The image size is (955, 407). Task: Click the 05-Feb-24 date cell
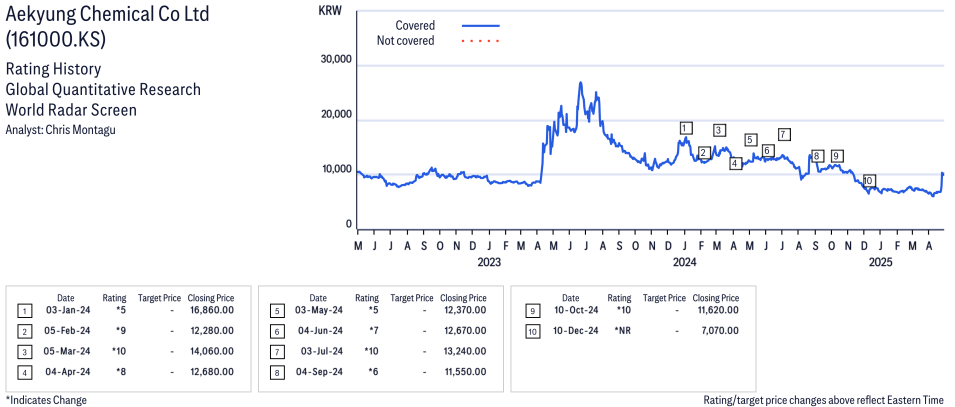coord(68,331)
